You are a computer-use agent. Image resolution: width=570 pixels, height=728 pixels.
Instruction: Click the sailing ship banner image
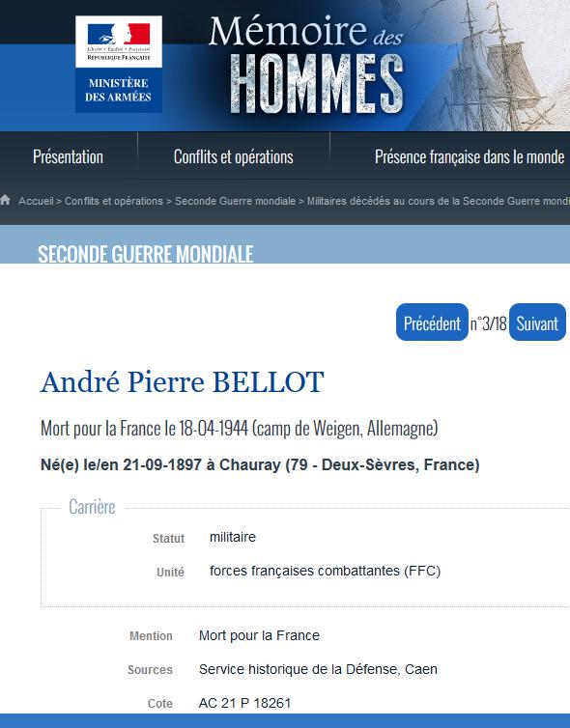point(493,65)
